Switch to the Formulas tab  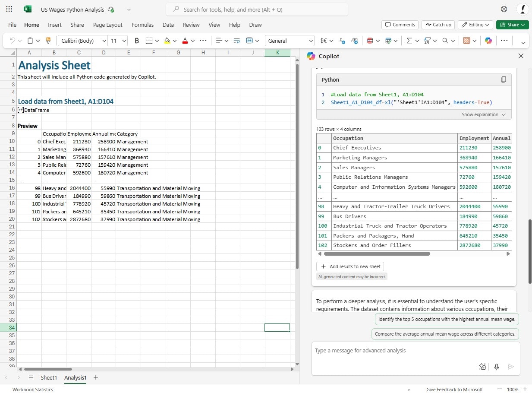point(143,25)
